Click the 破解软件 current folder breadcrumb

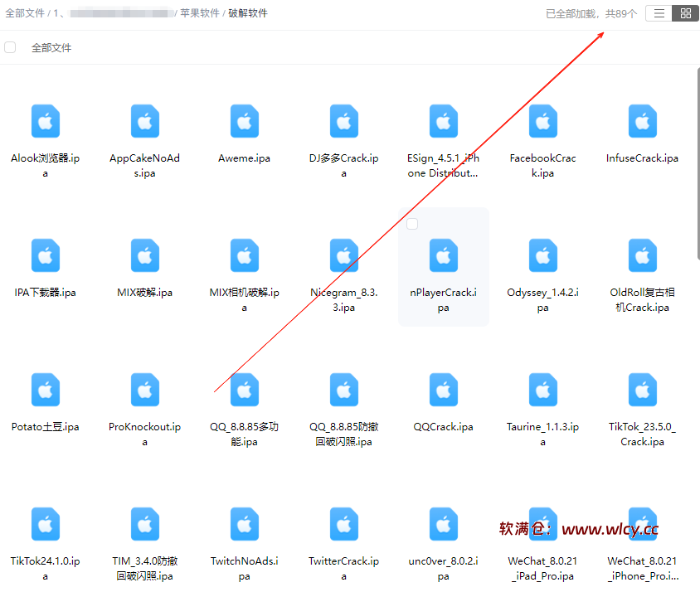coord(248,13)
